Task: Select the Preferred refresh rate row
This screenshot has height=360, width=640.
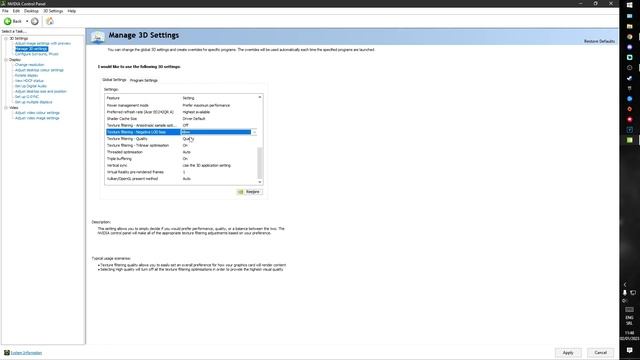Action: pyautogui.click(x=181, y=112)
